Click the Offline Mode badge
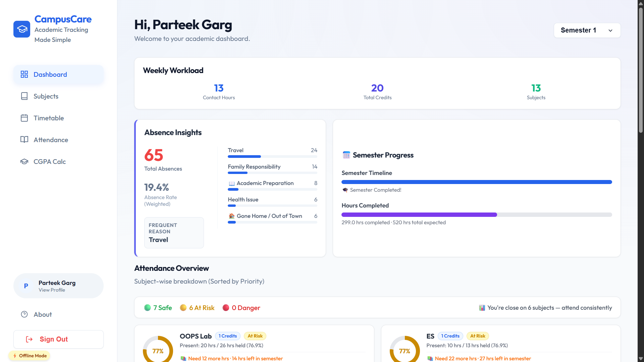This screenshot has height=362, width=644. (30, 356)
